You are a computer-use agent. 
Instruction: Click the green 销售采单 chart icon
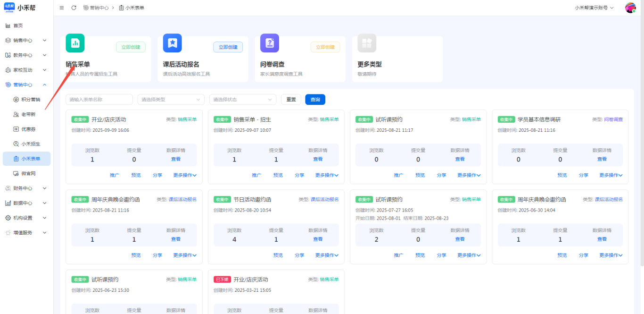(x=75, y=43)
